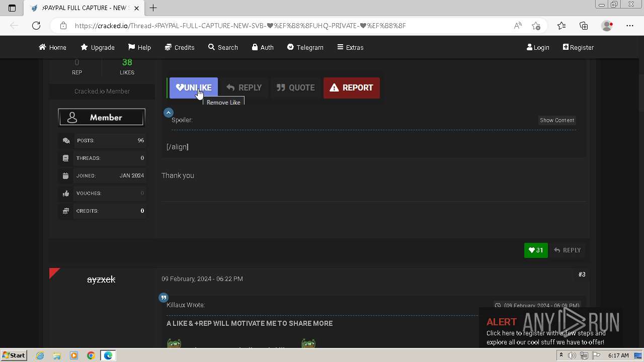Click the Posts speech bubble icon

coord(66,141)
